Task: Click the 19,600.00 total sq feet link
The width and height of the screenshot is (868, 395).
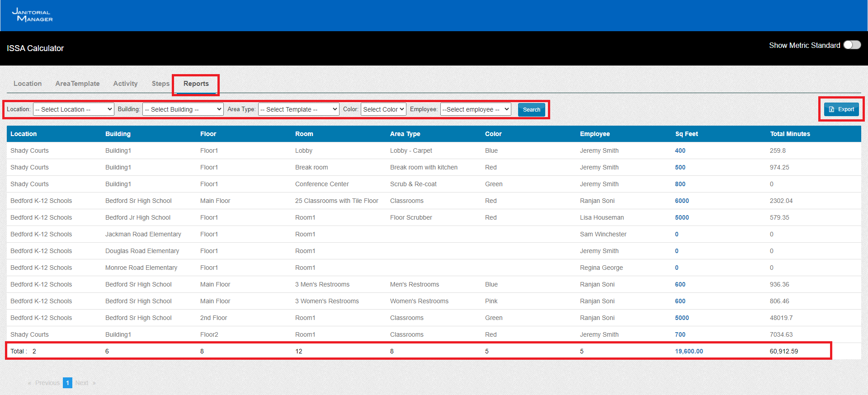Action: (x=689, y=351)
